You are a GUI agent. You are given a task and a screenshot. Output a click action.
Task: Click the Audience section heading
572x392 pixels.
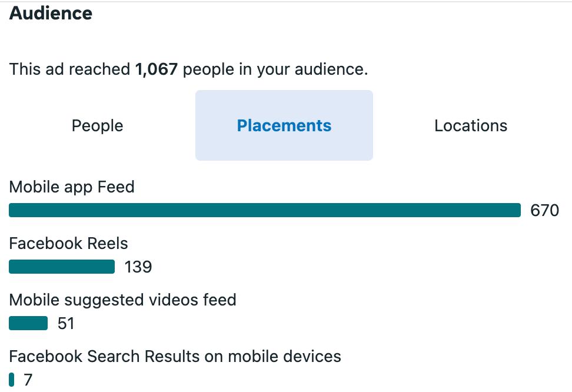click(51, 13)
